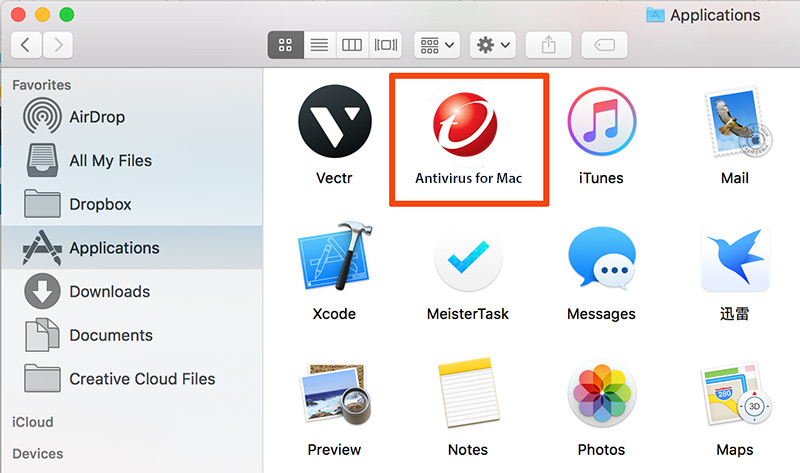
Task: Select the 迅雷 blue bird icon
Action: click(735, 258)
